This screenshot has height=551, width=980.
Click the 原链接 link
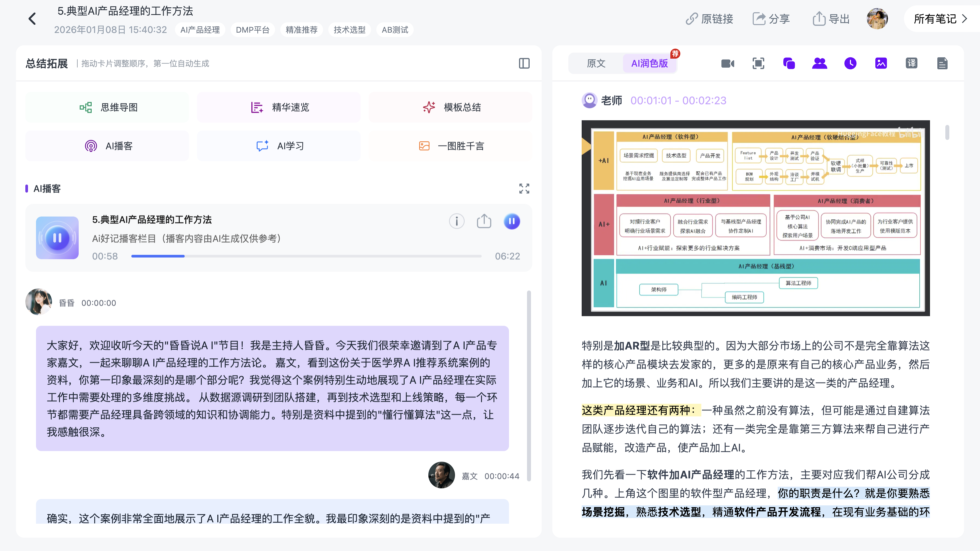[x=709, y=19]
